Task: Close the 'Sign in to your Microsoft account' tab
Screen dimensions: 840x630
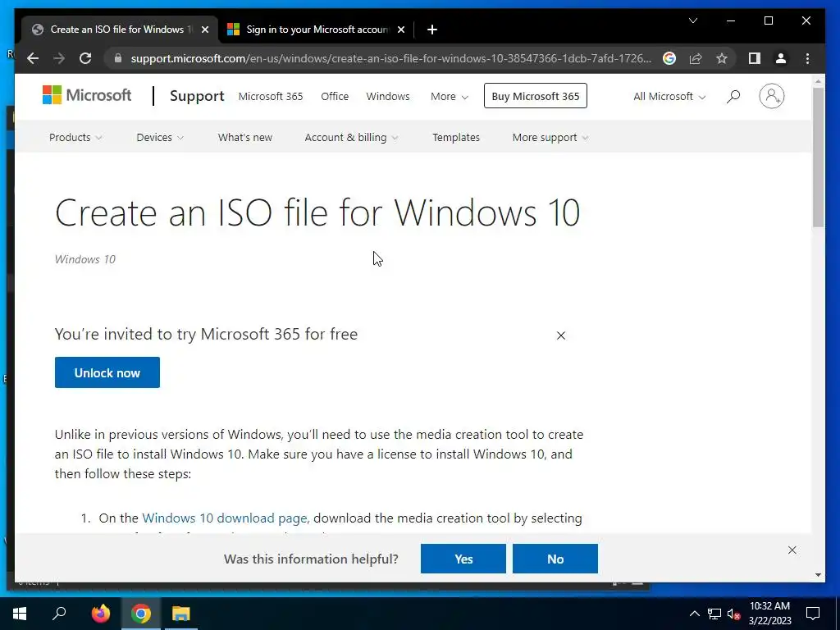Action: click(400, 30)
